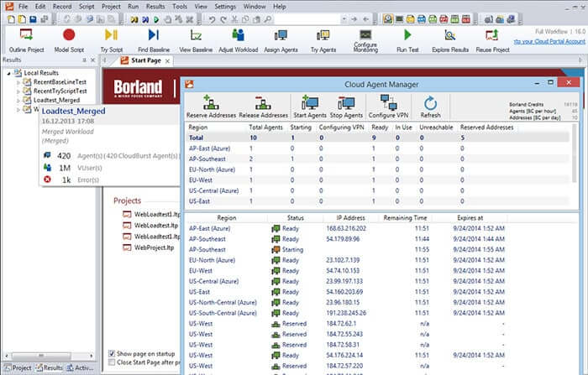Click the find magnifier toolbar icon
Screen dimensions: 588x375
(268, 19)
